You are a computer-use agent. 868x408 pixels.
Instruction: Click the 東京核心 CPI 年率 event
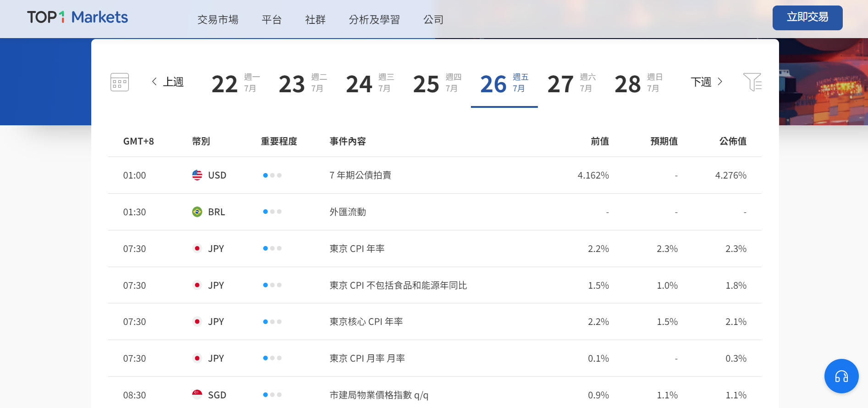click(x=366, y=322)
